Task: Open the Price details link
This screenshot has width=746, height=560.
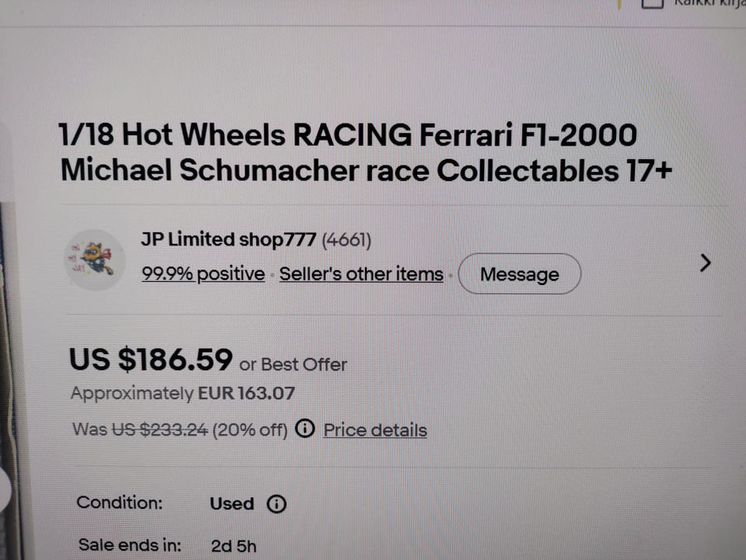Action: pos(375,430)
